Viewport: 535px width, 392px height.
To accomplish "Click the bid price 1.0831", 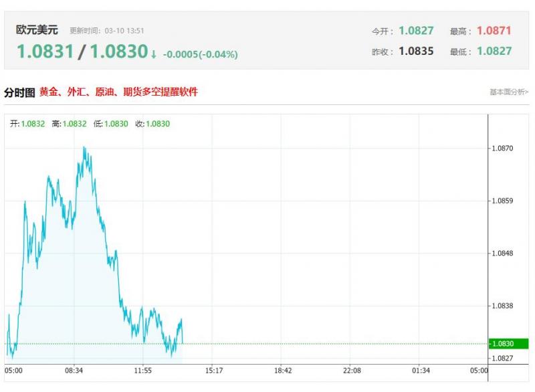I will click(45, 52).
